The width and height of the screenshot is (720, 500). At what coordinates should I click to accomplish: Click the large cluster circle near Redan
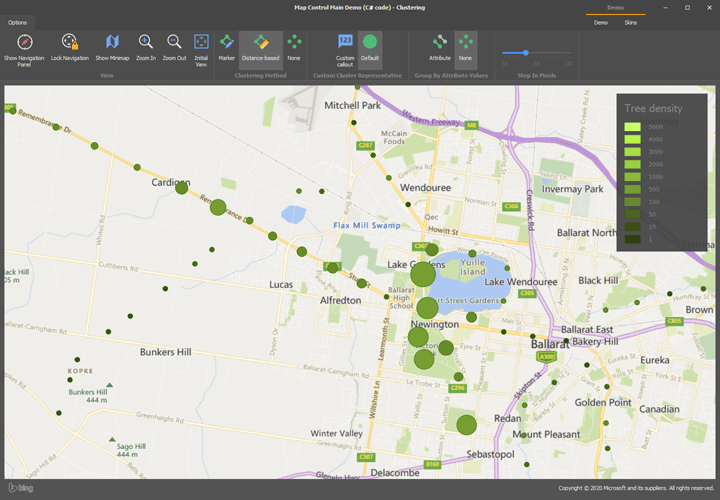click(x=466, y=425)
